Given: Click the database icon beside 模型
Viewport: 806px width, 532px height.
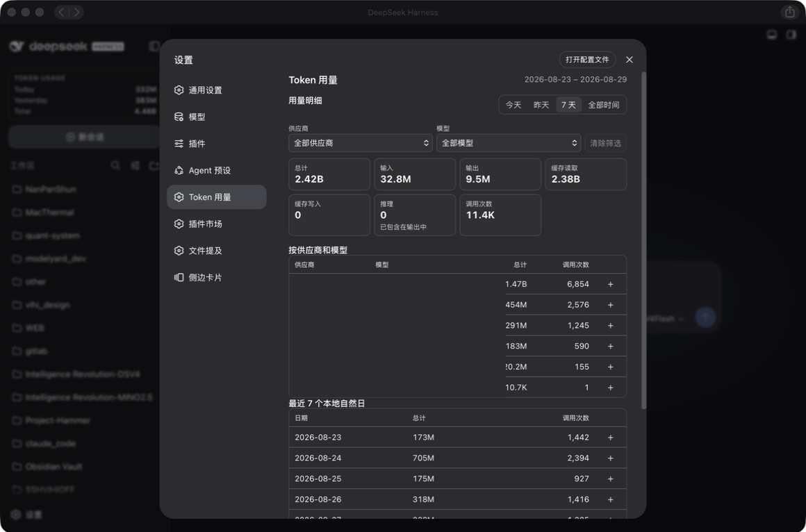Looking at the screenshot, I should pos(179,117).
